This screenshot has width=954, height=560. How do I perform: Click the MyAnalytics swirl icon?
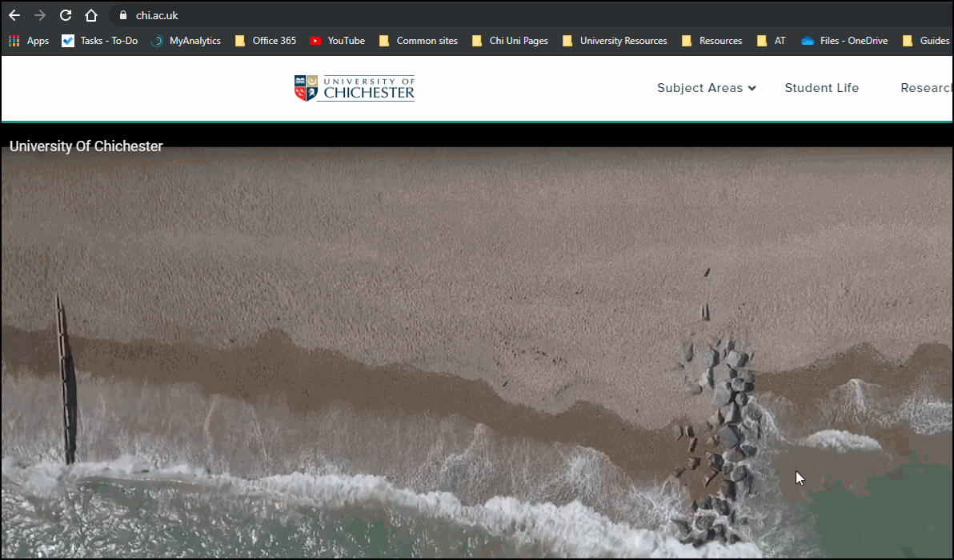(x=157, y=41)
